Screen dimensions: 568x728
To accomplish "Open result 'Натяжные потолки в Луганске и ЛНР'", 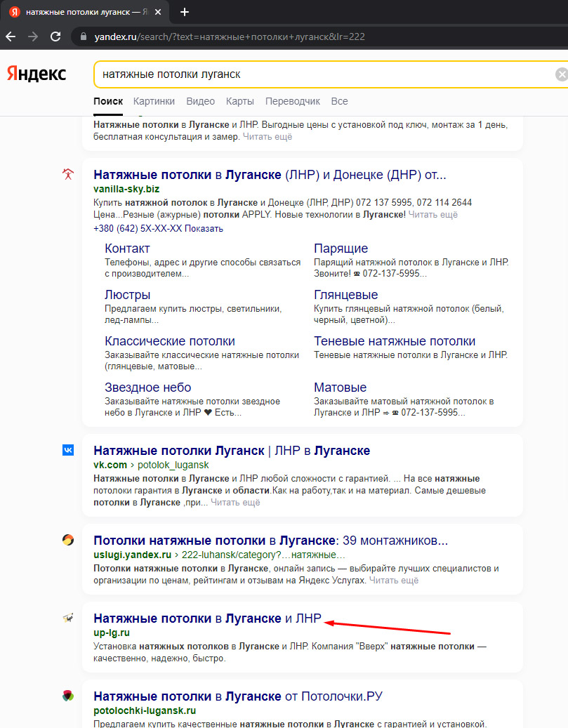I will click(x=208, y=618).
